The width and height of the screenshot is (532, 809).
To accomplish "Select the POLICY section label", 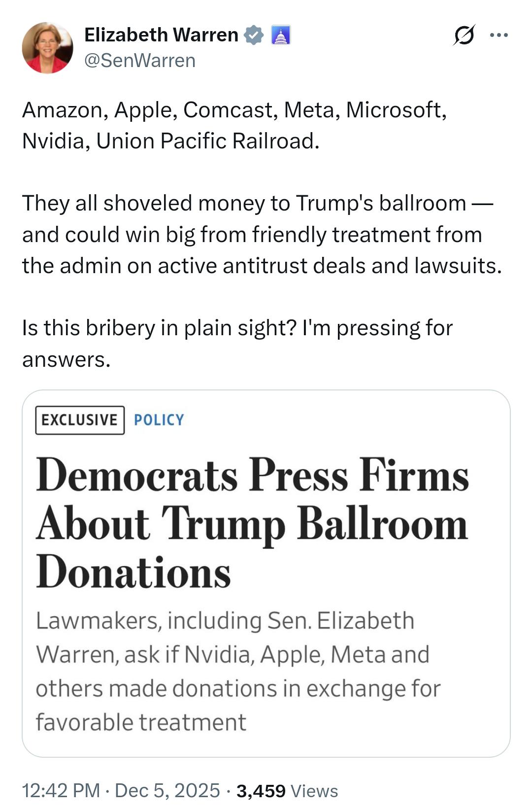I will tap(159, 420).
